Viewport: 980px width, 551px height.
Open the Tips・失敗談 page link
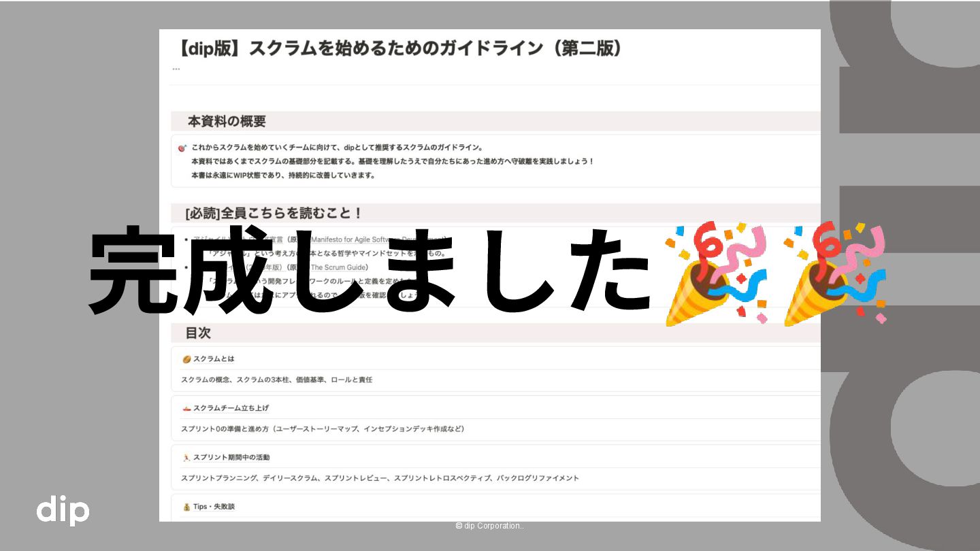click(214, 507)
